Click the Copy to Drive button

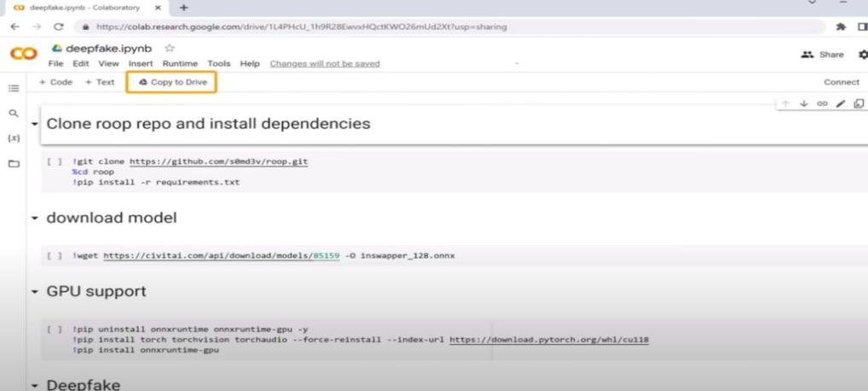(x=171, y=82)
